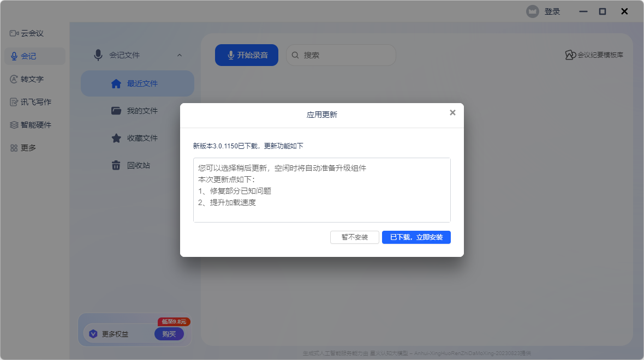644x360 pixels.
Task: Select the 会记 sidebar item
Action: pyautogui.click(x=34, y=56)
